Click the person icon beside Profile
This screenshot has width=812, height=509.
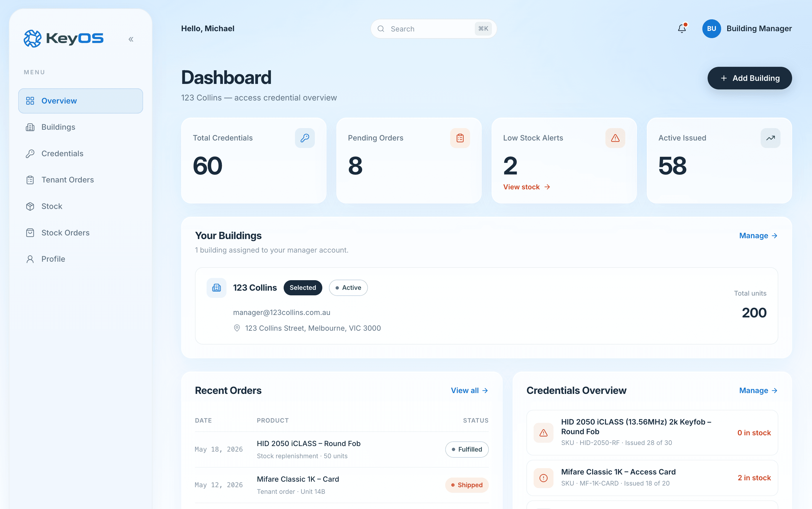pos(30,259)
